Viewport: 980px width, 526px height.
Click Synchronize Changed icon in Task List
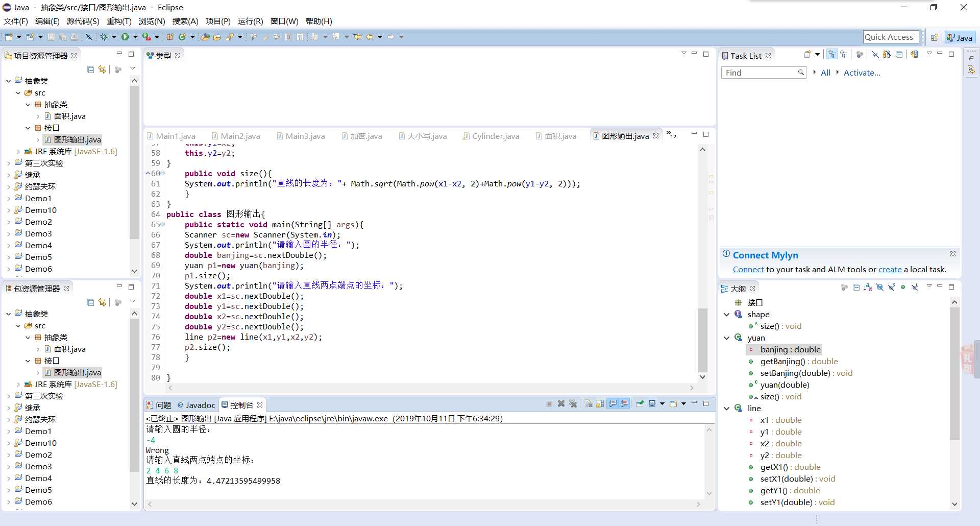[x=914, y=54]
